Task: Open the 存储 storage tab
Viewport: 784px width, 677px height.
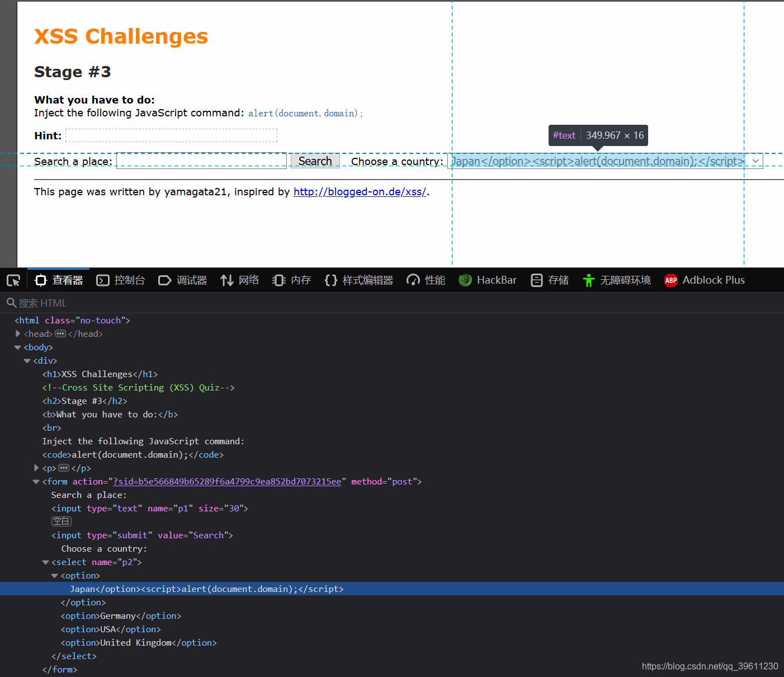Action: click(550, 280)
